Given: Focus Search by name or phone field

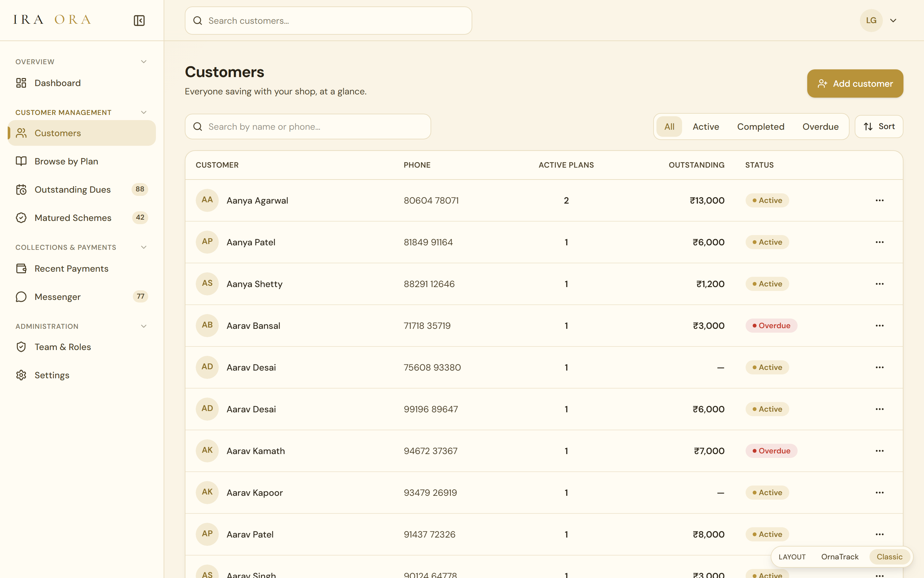Looking at the screenshot, I should (x=308, y=127).
